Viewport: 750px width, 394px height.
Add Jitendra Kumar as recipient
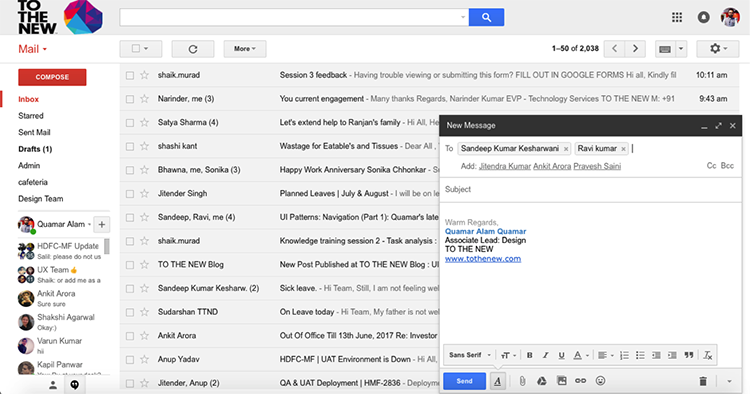point(505,166)
